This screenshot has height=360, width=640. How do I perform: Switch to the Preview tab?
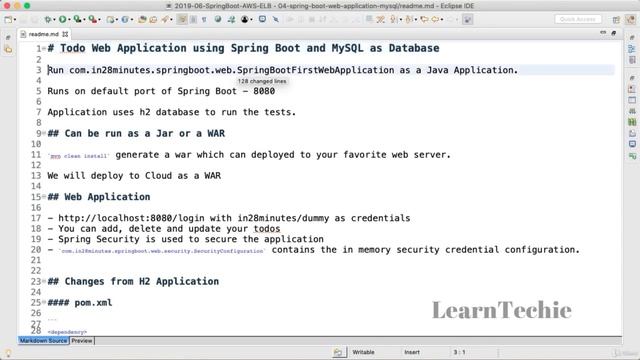[x=82, y=340]
